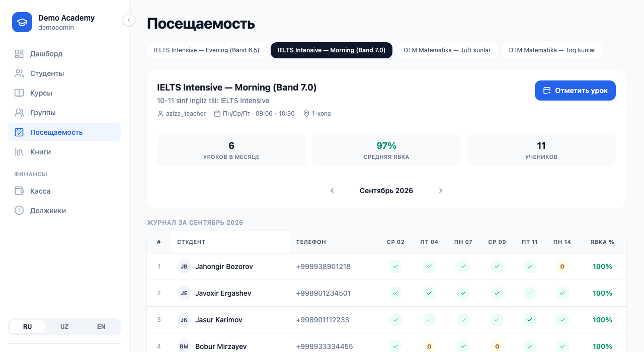Click location pin icon beside 1-xona

point(306,114)
